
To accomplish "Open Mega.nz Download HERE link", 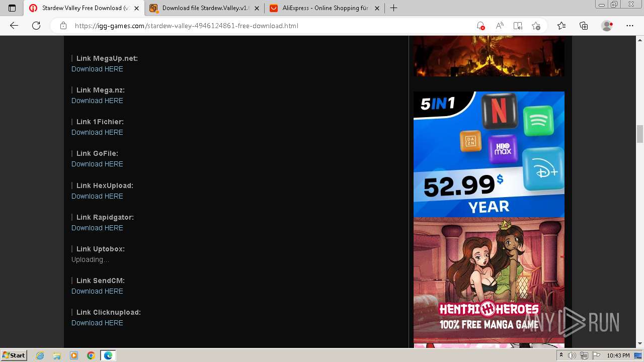I will (97, 101).
